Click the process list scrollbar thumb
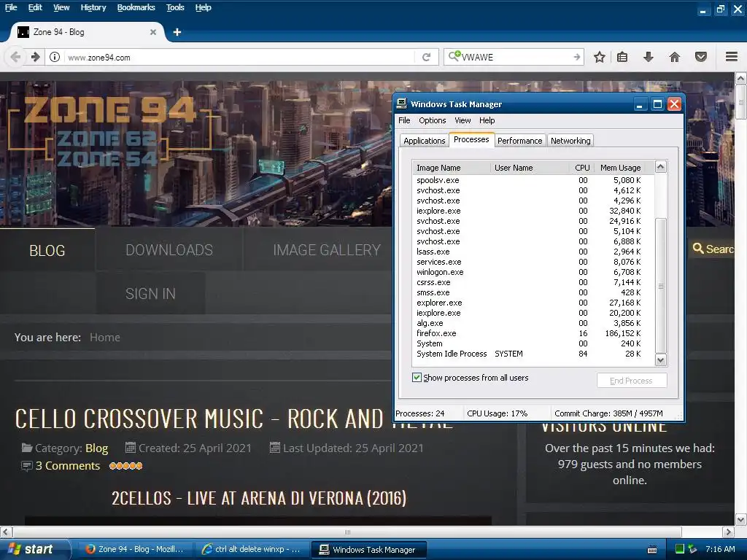The width and height of the screenshot is (747, 560). (660, 286)
